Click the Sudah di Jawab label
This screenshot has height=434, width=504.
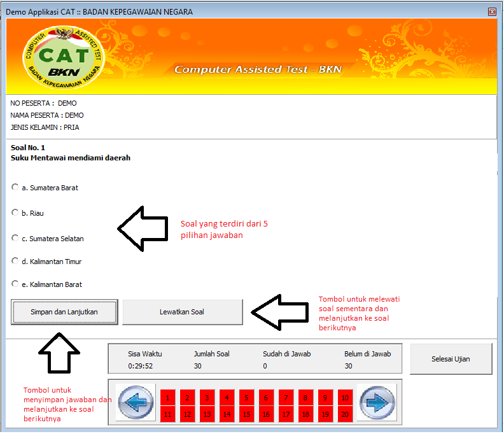pyautogui.click(x=287, y=354)
